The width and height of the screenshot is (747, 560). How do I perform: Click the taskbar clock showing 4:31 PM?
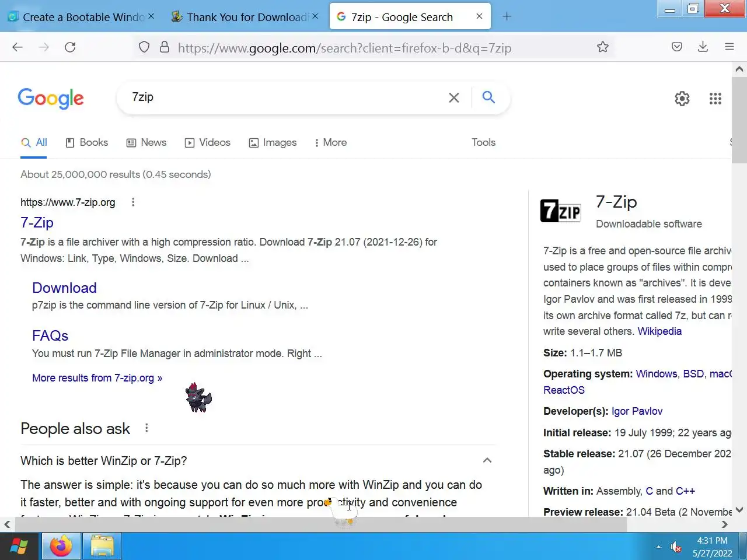point(712,541)
